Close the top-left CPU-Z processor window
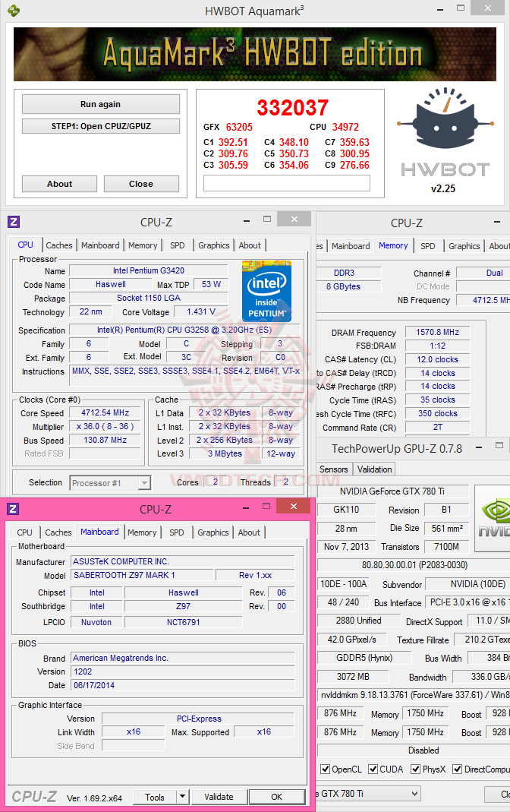This screenshot has width=510, height=812. [294, 220]
